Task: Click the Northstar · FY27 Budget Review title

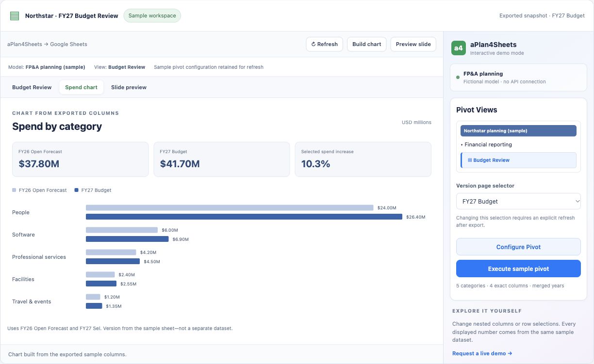Action: [72, 16]
